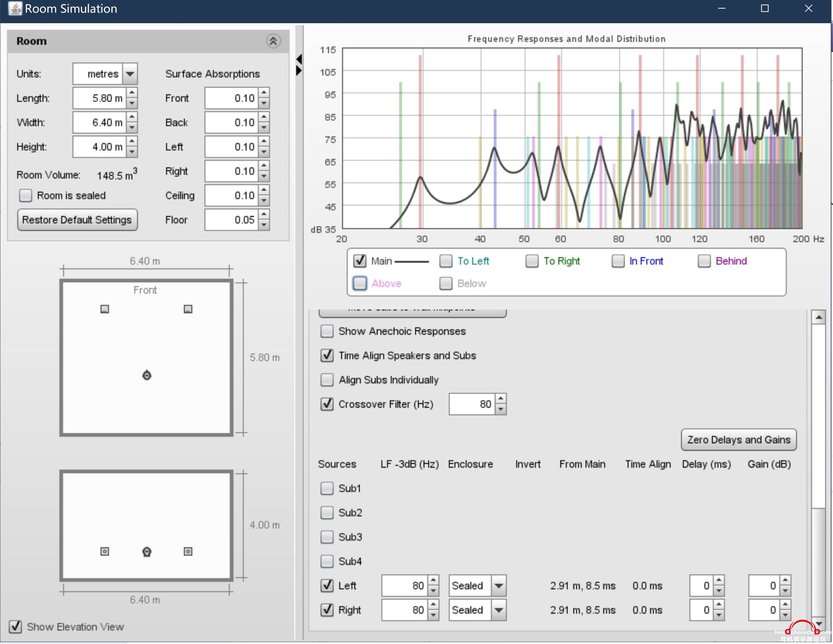833x644 pixels.
Task: Enable the Above response checkbox
Action: coord(360,284)
